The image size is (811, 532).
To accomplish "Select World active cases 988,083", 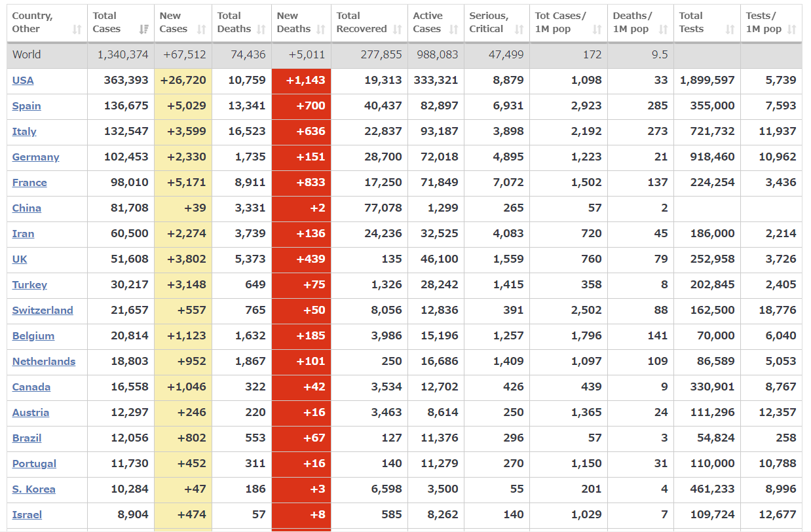I will click(438, 55).
